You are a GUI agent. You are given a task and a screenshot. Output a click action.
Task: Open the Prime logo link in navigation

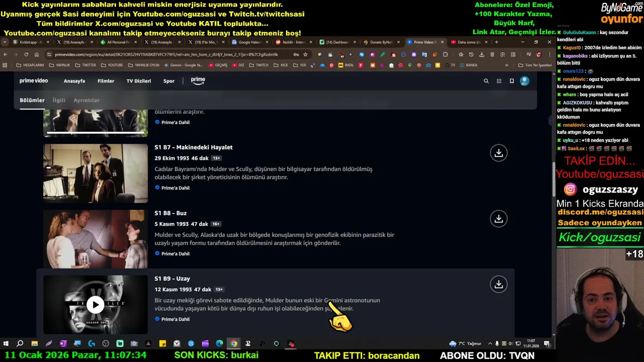(198, 80)
